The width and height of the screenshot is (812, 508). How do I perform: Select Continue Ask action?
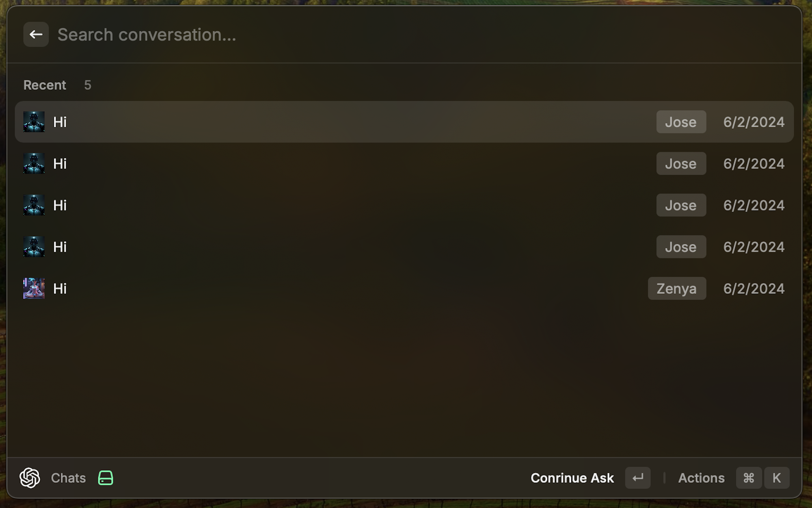click(572, 478)
